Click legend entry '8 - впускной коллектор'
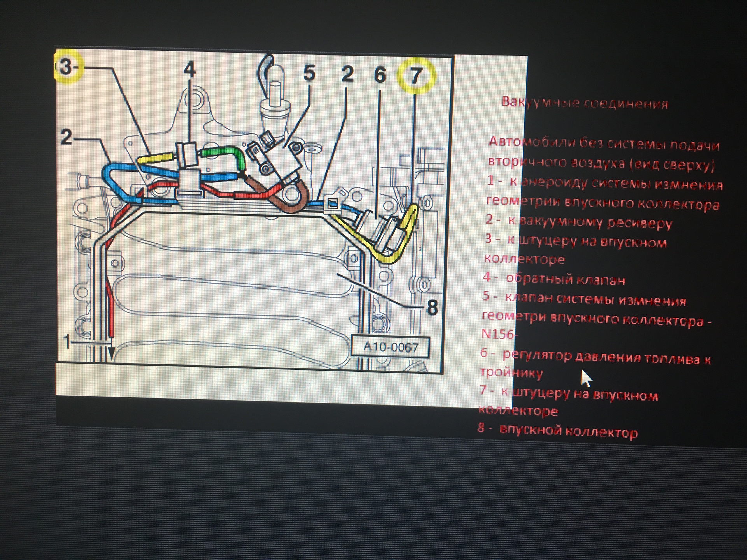The height and width of the screenshot is (560, 747). [558, 430]
